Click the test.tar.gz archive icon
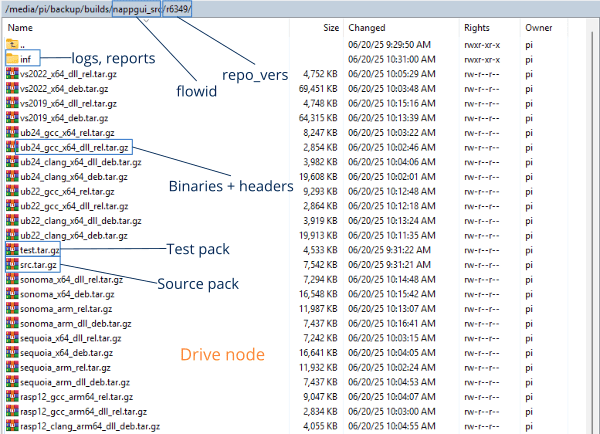Viewport: 600px width, 434px height. click(x=12, y=249)
